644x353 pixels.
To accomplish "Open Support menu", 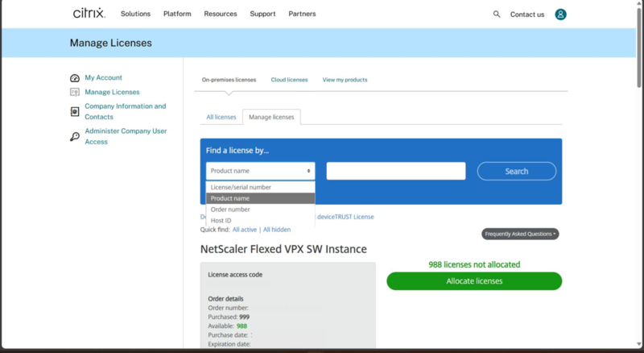I will pyautogui.click(x=262, y=14).
